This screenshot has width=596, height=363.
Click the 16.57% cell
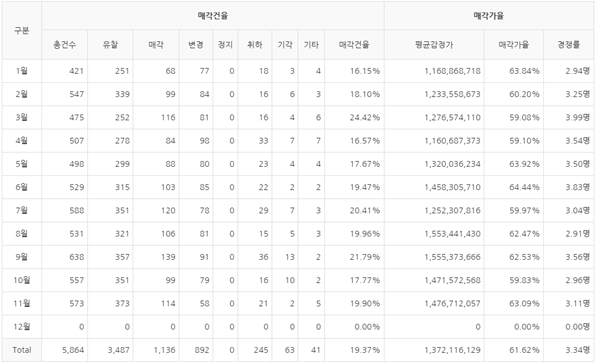pos(365,141)
